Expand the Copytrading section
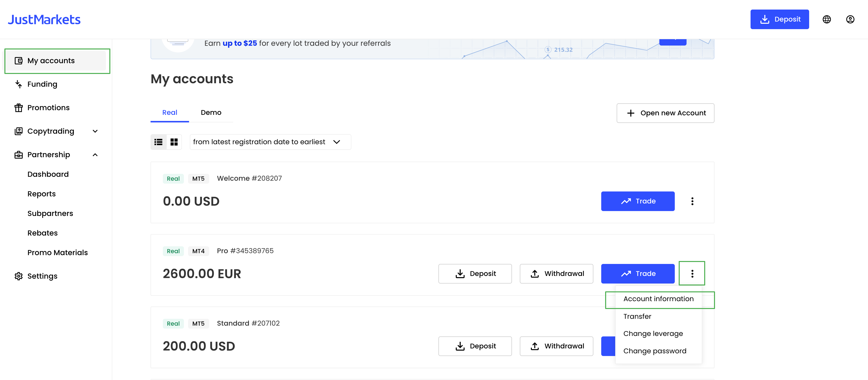This screenshot has height=380, width=868. [x=95, y=131]
